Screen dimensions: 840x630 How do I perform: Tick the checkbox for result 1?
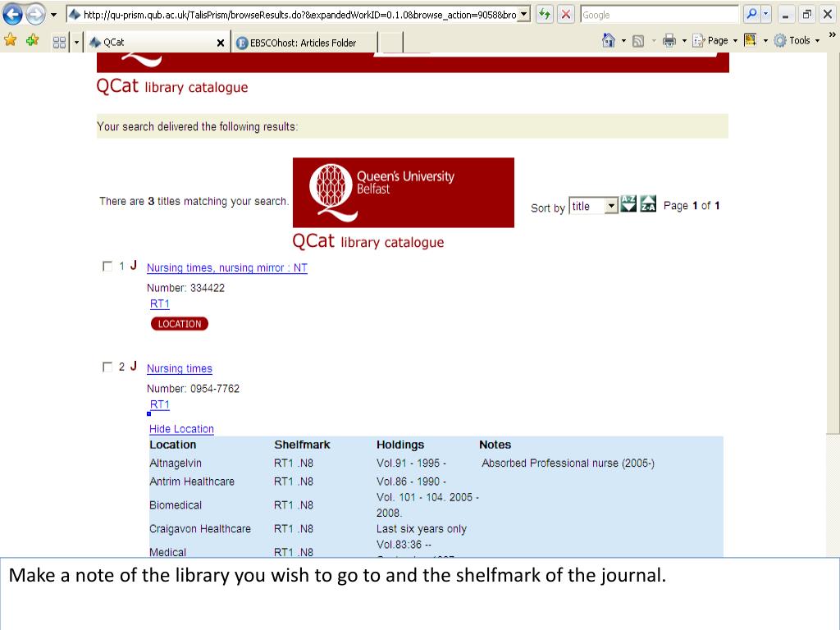coord(107,267)
